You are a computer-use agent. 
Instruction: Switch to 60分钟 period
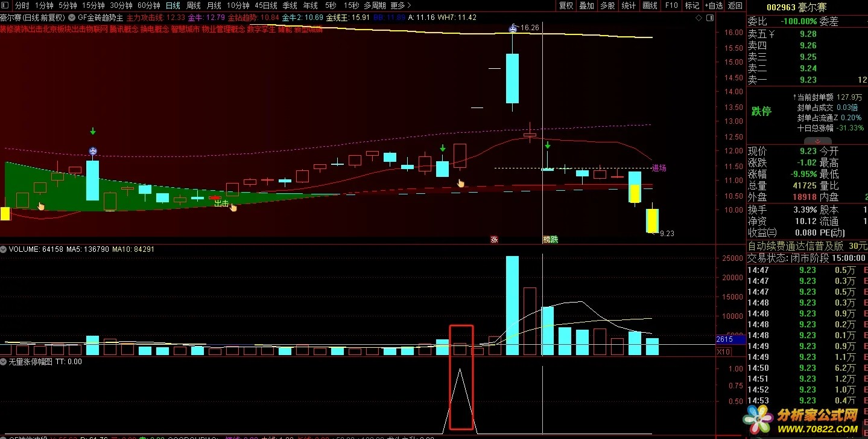(149, 5)
